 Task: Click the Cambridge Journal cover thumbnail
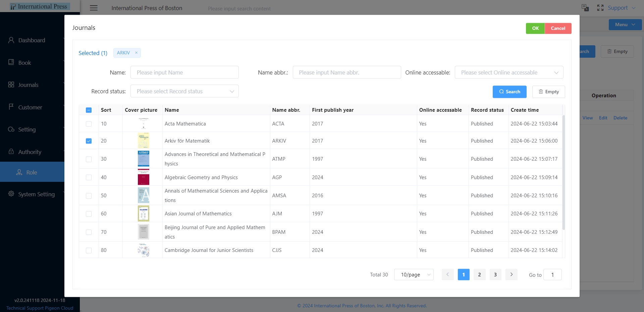[x=144, y=250]
